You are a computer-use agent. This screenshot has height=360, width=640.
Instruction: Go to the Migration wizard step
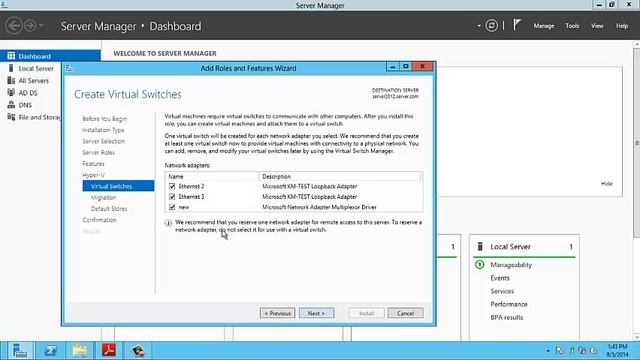tap(103, 198)
